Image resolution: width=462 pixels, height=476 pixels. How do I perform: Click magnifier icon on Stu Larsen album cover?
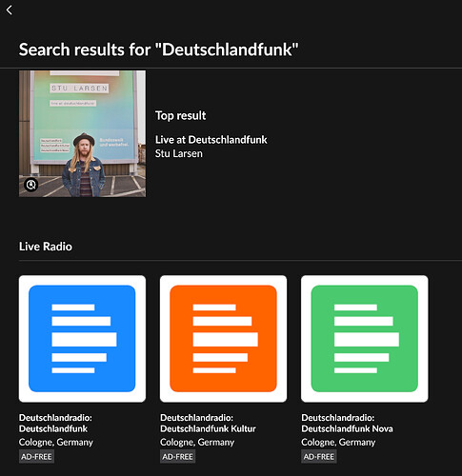coord(31,185)
